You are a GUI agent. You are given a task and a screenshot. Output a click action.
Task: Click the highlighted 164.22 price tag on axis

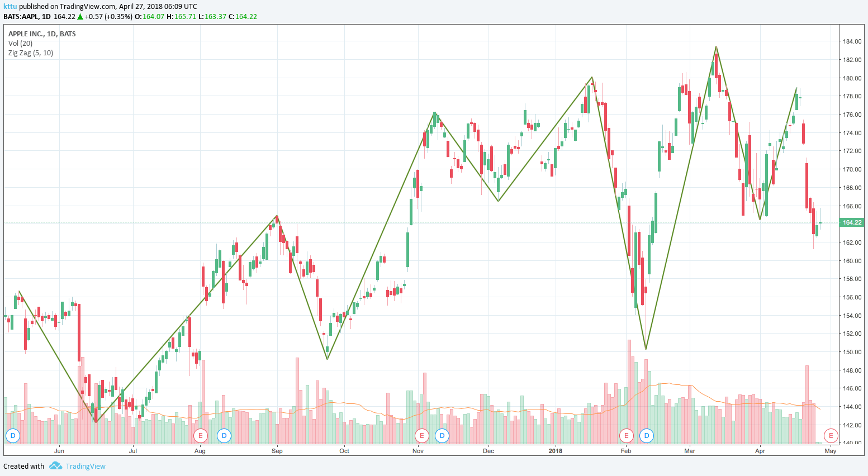click(x=852, y=222)
